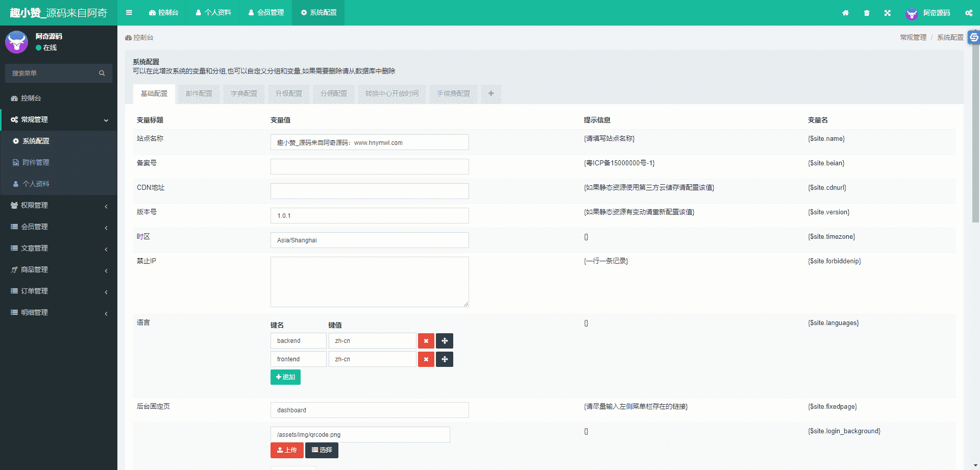This screenshot has height=470, width=980.
Task: Click the hamburger menu toggle icon
Action: (129, 13)
